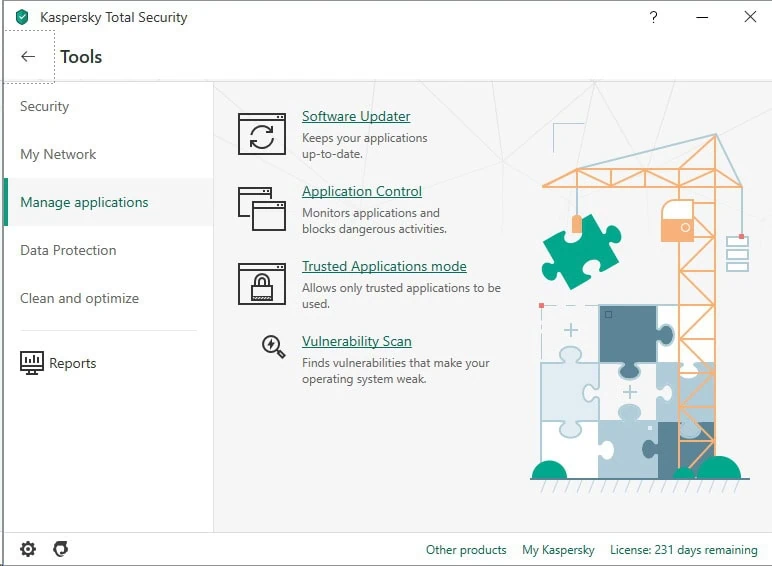The height and width of the screenshot is (566, 772).
Task: Open settings via the gear icon
Action: 28,549
